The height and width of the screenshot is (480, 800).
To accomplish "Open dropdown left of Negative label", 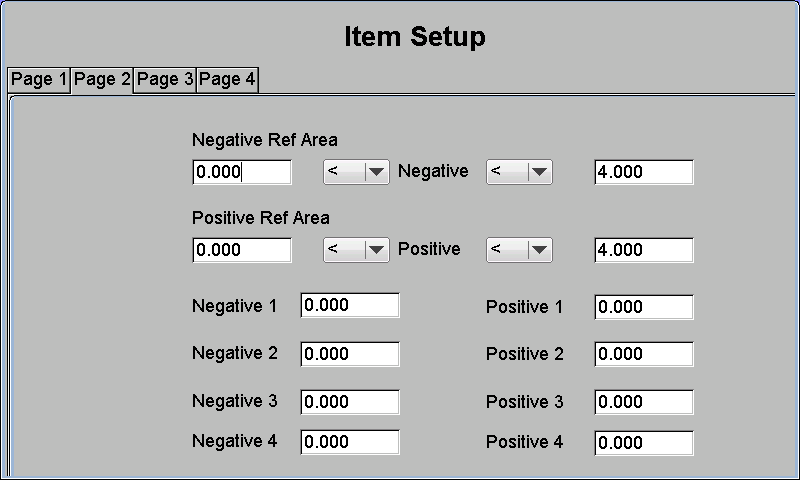I will tap(356, 172).
